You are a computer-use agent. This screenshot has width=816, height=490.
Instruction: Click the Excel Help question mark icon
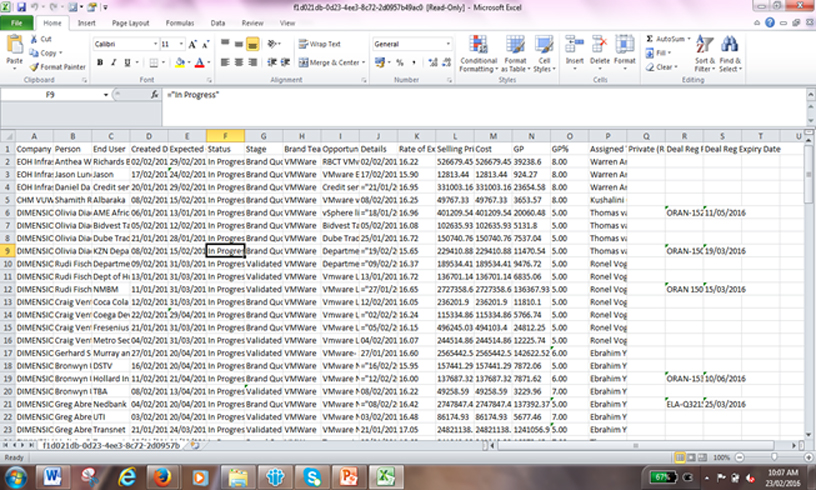[770, 22]
